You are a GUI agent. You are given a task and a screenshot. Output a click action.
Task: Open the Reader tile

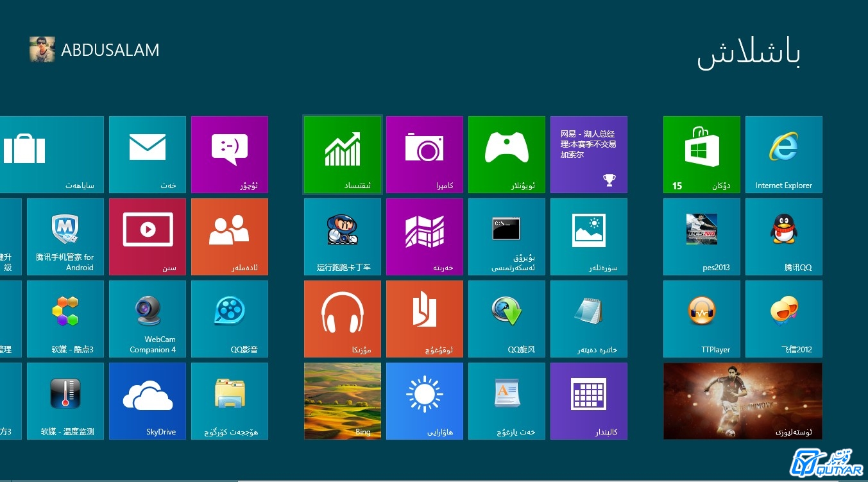425,319
